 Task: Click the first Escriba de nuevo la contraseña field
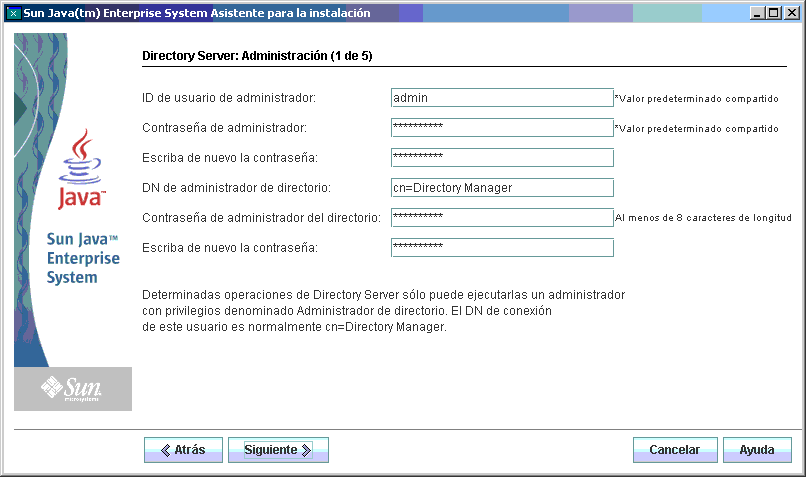tap(502, 157)
